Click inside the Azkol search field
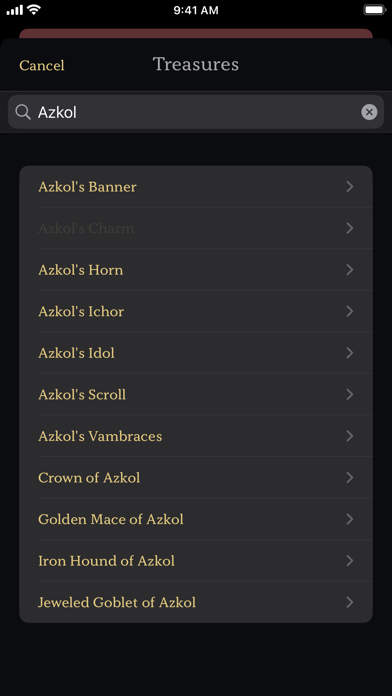The image size is (392, 696). click(196, 112)
